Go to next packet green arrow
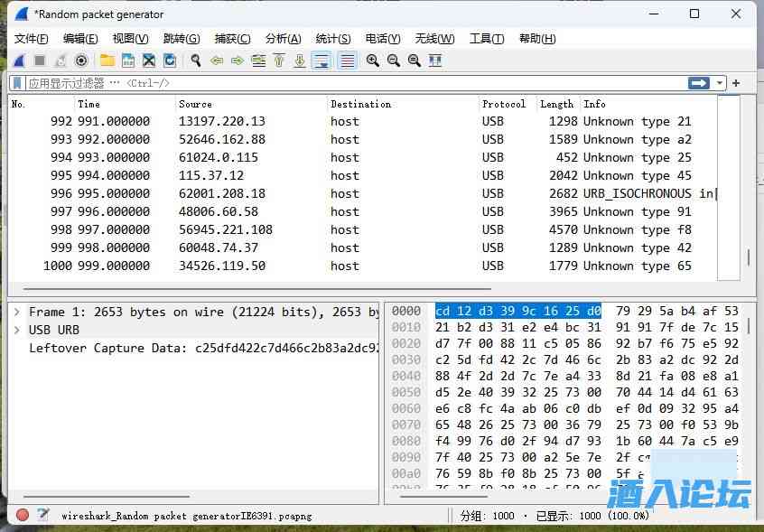This screenshot has height=532, width=764. tap(238, 61)
